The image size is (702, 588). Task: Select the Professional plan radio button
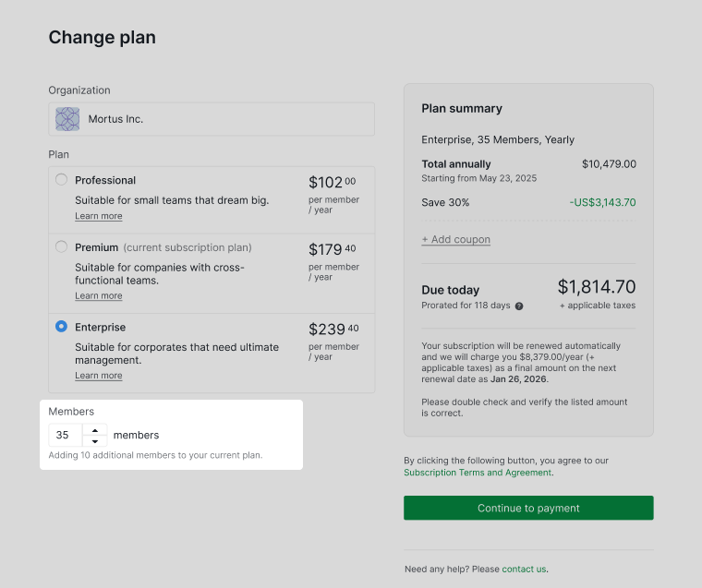[x=61, y=180]
